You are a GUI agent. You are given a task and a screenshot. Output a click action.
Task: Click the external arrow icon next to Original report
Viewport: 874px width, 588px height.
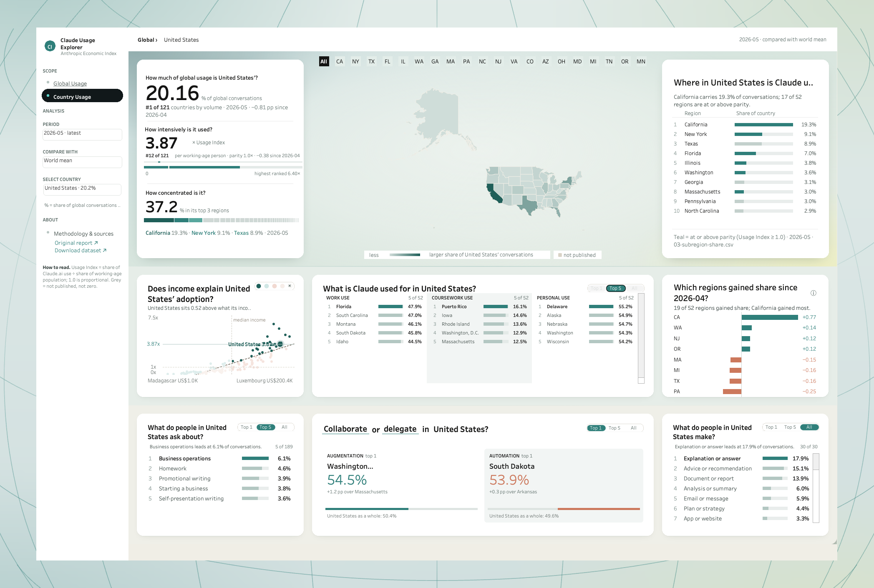[96, 243]
